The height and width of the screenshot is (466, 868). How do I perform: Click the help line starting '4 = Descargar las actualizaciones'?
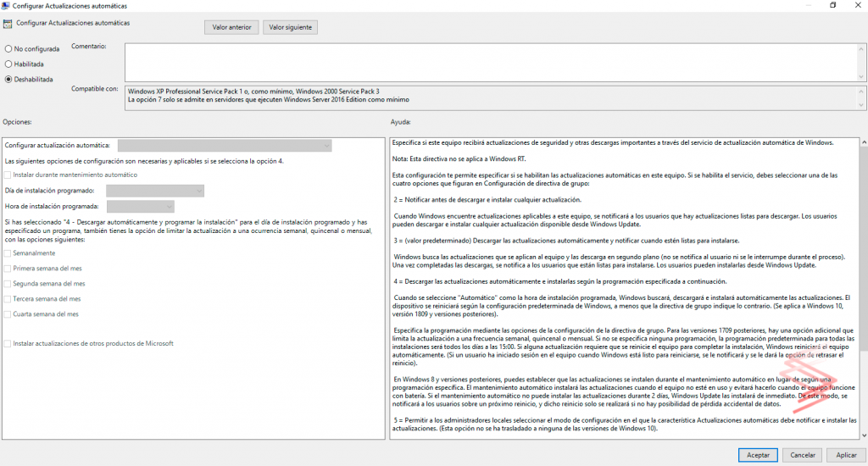[x=559, y=281]
